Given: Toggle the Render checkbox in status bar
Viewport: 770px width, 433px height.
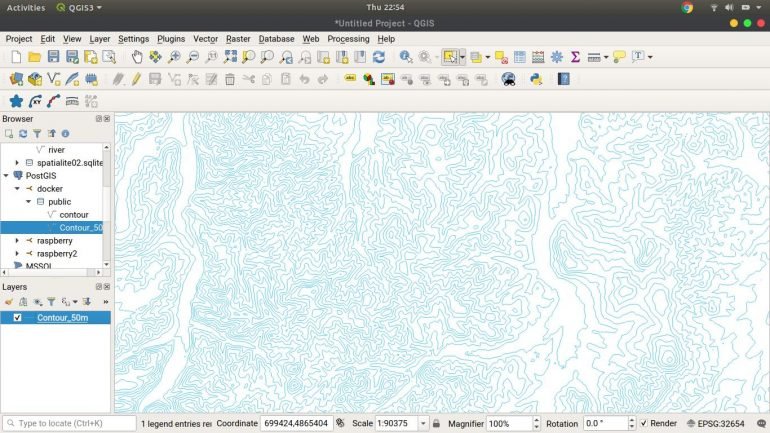Looking at the screenshot, I should (644, 424).
